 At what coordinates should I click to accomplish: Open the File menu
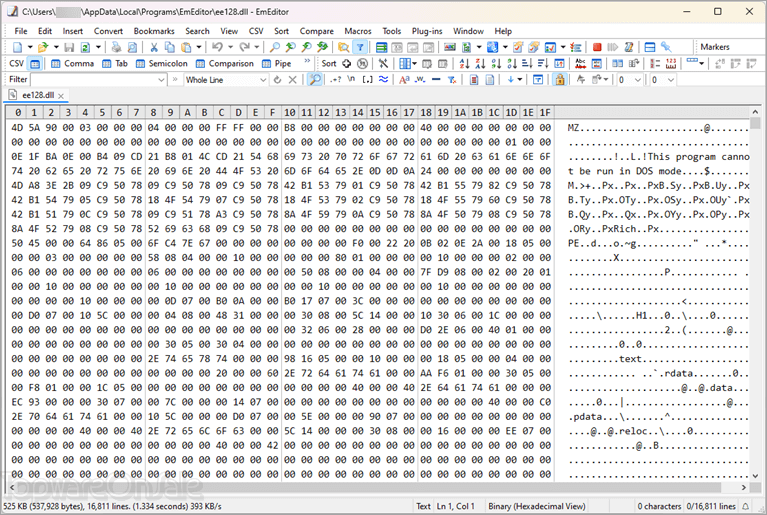(x=21, y=31)
